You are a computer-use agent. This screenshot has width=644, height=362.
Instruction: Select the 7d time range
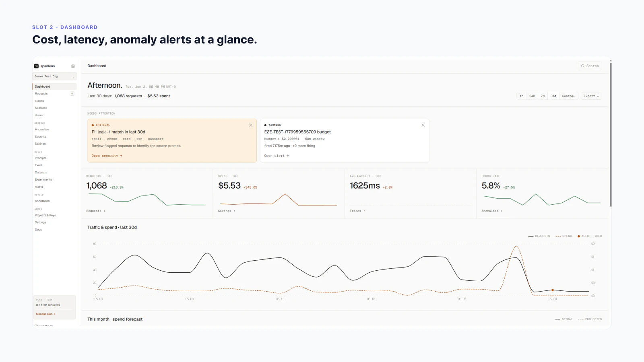[543, 96]
